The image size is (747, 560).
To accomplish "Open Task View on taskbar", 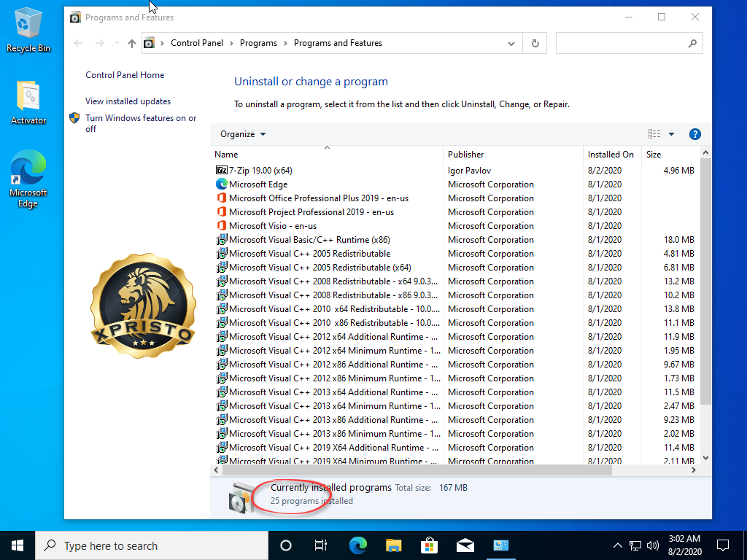I will click(321, 545).
